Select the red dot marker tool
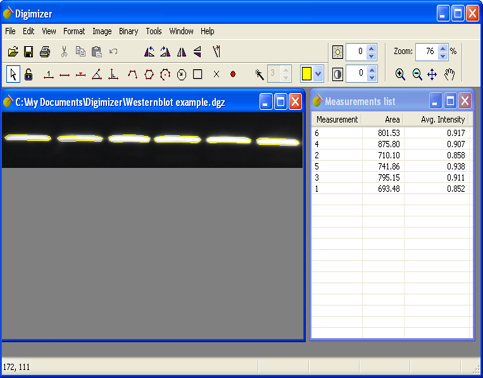483x378 pixels. tap(233, 74)
